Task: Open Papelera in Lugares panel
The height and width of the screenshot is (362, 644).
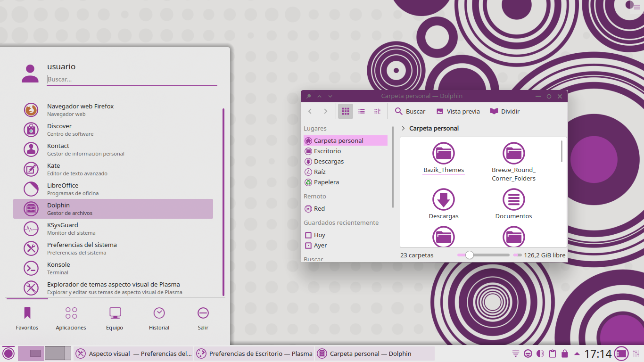Action: coord(346,182)
